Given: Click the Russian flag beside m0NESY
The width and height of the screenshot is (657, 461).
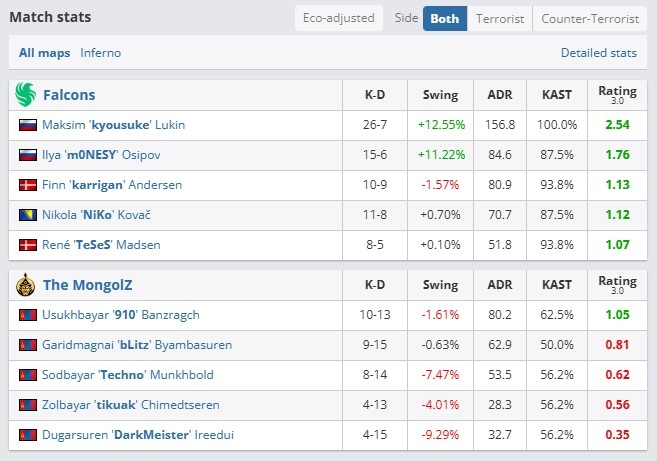Looking at the screenshot, I should tap(28, 155).
